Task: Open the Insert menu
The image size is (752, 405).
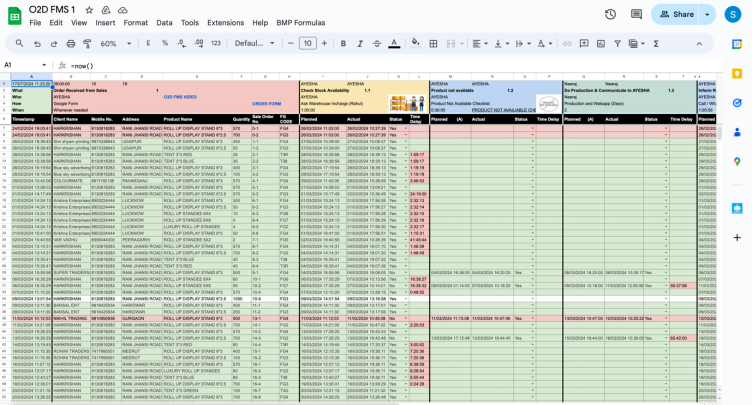Action: pyautogui.click(x=105, y=23)
